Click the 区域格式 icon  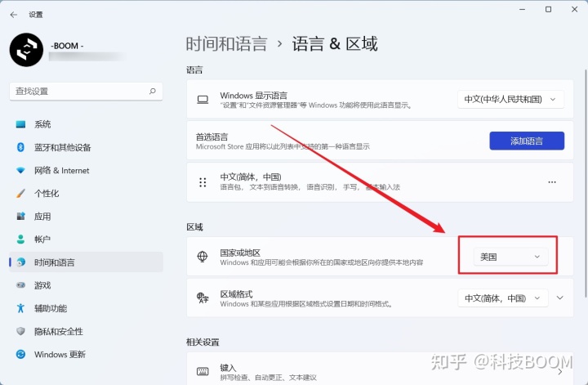203,298
